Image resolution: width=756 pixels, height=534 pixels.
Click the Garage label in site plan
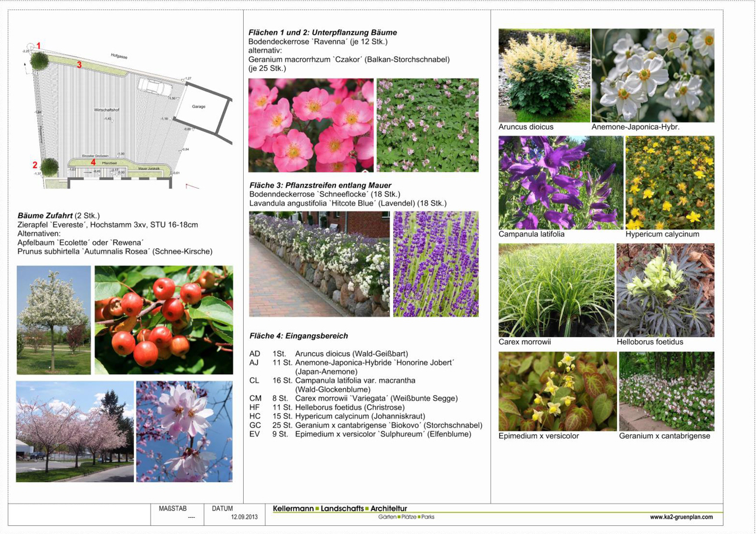click(198, 106)
